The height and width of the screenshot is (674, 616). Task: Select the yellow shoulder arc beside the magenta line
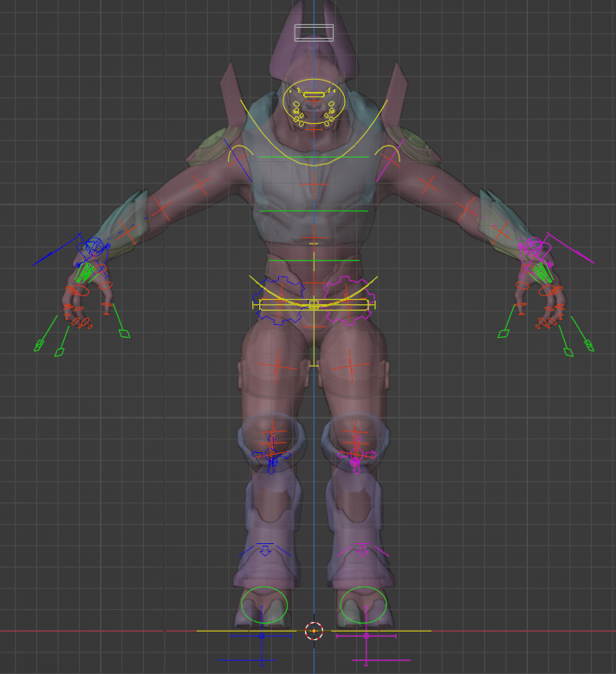[x=387, y=153]
